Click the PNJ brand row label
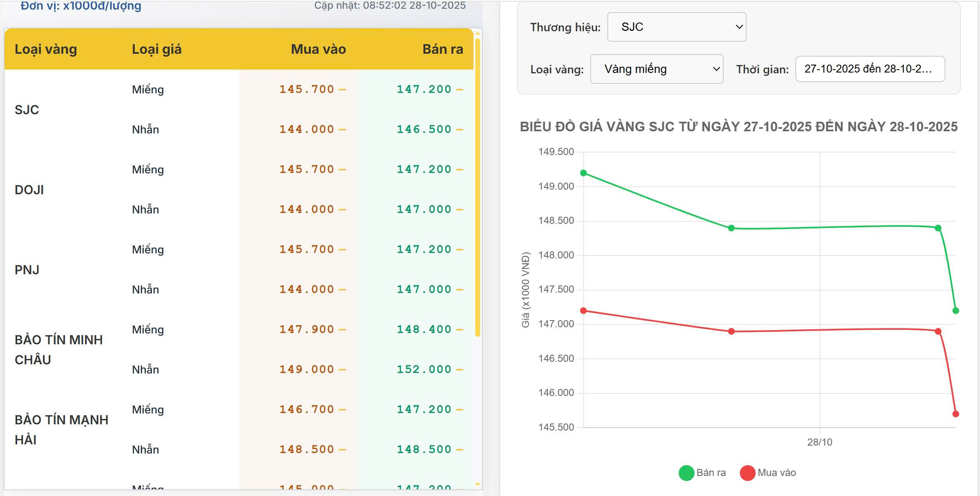Viewport: 980px width, 496px height. (27, 270)
